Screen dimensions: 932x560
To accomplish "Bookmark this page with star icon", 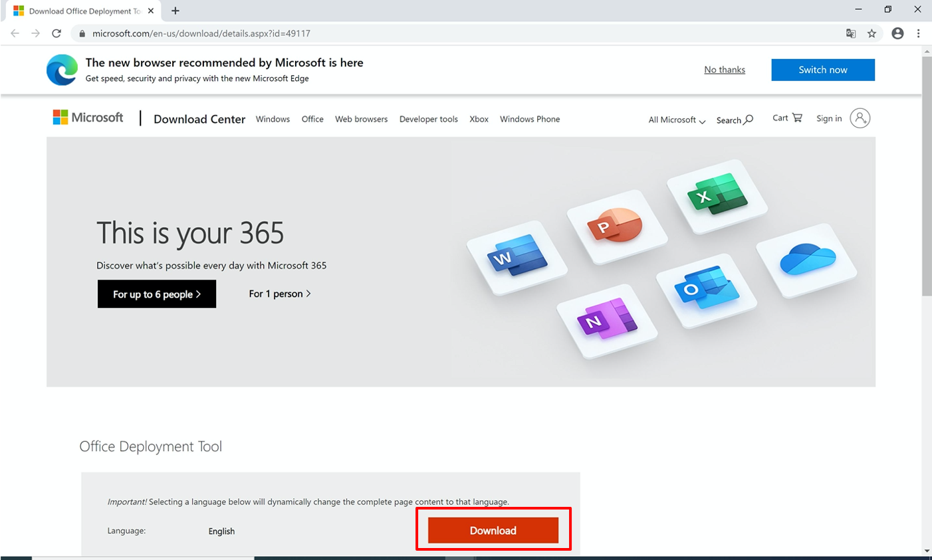I will (872, 33).
